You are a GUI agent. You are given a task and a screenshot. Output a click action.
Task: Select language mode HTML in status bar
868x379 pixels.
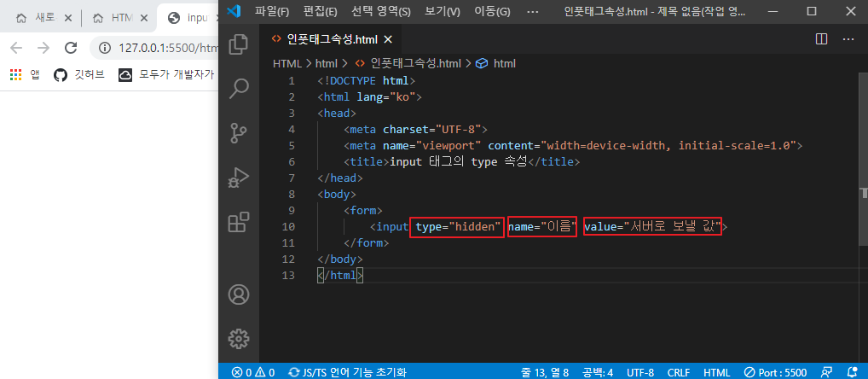pos(716,372)
